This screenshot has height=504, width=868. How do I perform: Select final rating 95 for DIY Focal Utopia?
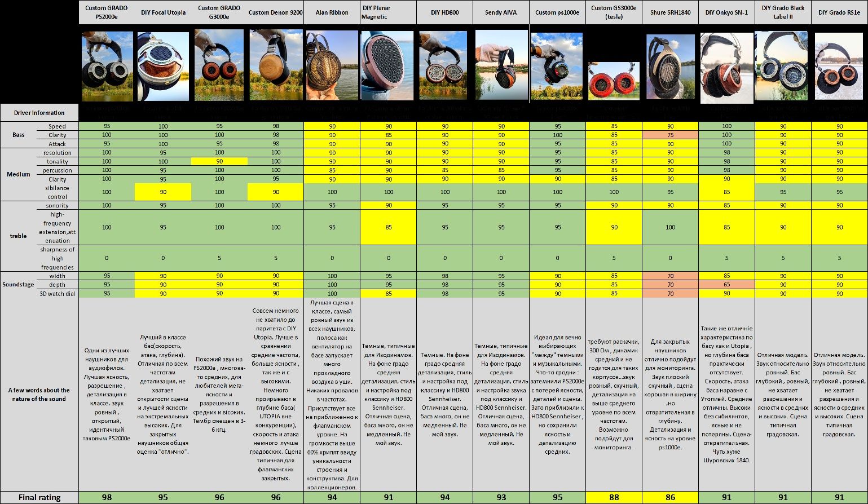(163, 497)
